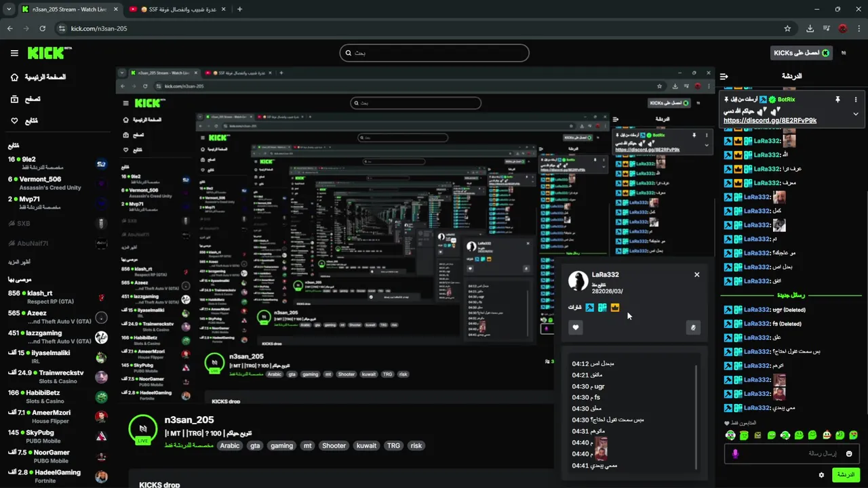Open HabibiBetz channel in sidebar
This screenshot has height=488, width=868.
57,396
